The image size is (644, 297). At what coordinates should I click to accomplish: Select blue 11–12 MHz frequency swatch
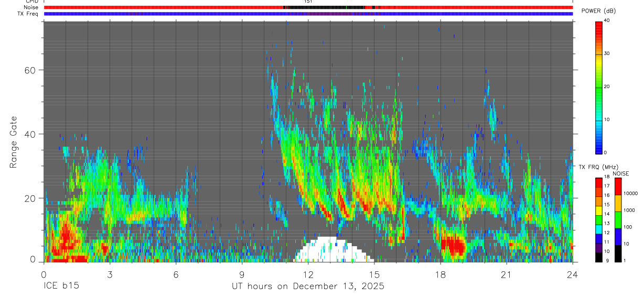[x=599, y=237]
